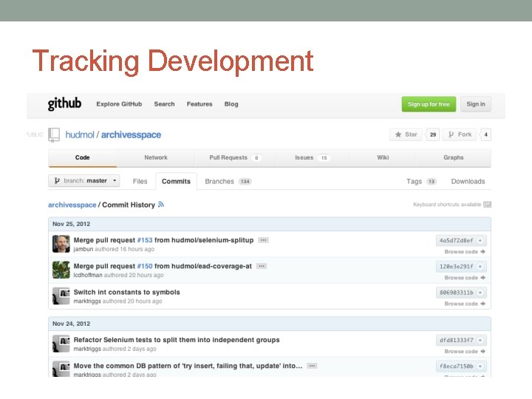Open Blog in top navigation
Screen dimensions: 532x399
click(x=231, y=104)
